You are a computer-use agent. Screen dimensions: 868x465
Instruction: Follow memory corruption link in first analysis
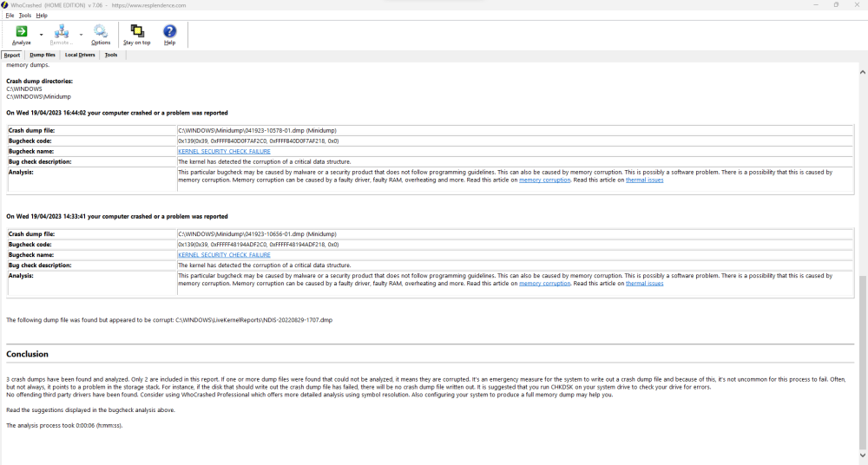544,180
